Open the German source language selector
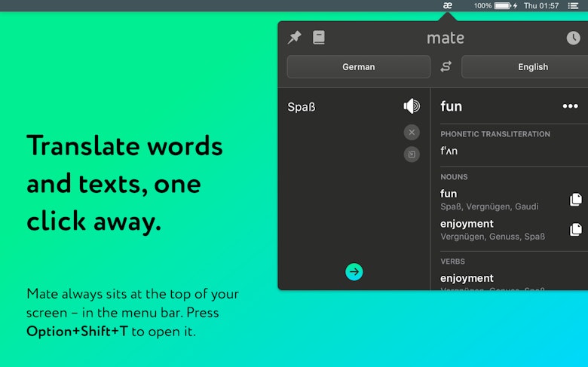 (359, 67)
